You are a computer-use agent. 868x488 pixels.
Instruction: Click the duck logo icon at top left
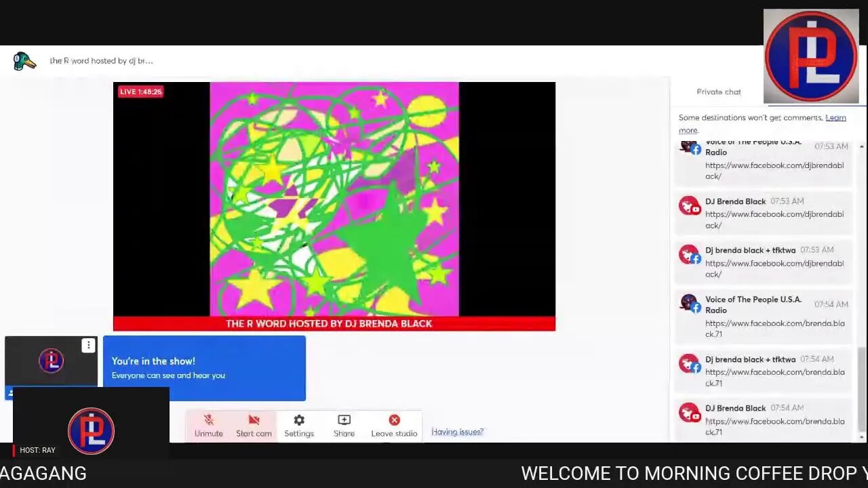click(x=24, y=61)
